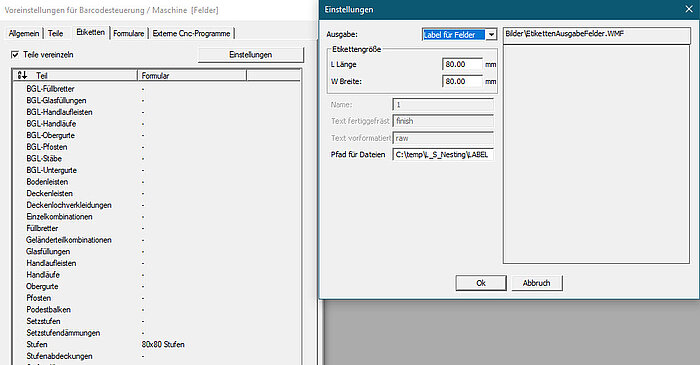Select the Obergurte row without BGL prefix
The image size is (700, 365).
[156, 286]
